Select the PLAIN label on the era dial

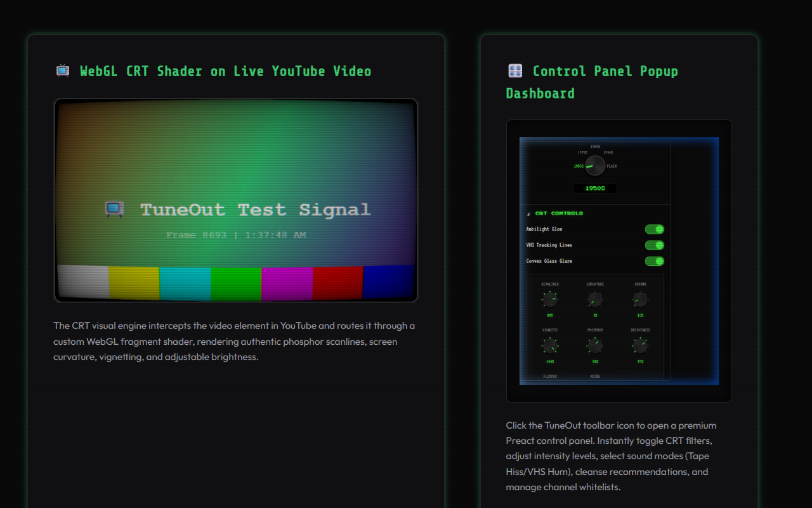[x=612, y=166]
